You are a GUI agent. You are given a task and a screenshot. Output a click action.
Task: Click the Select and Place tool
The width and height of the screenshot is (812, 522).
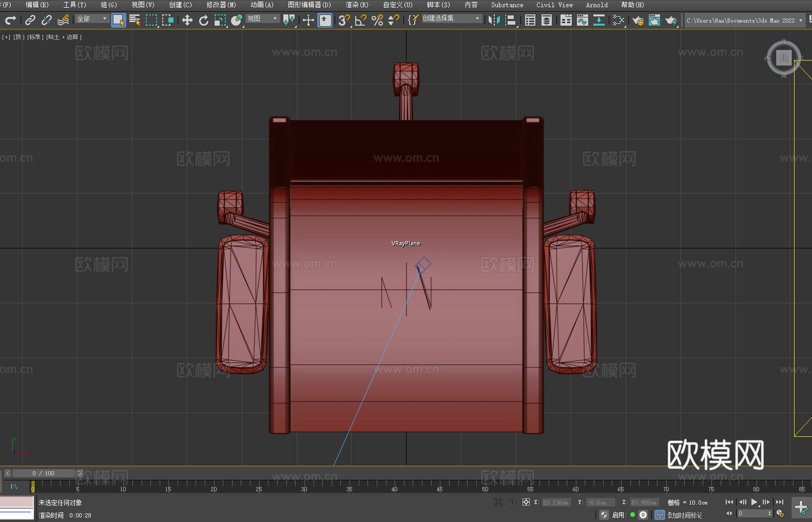(237, 20)
